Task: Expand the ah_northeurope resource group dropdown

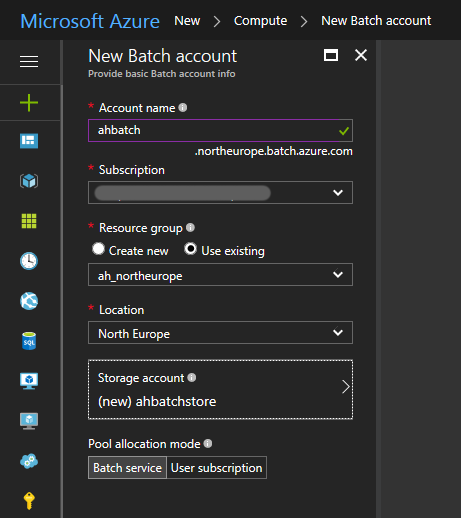Action: click(220, 275)
